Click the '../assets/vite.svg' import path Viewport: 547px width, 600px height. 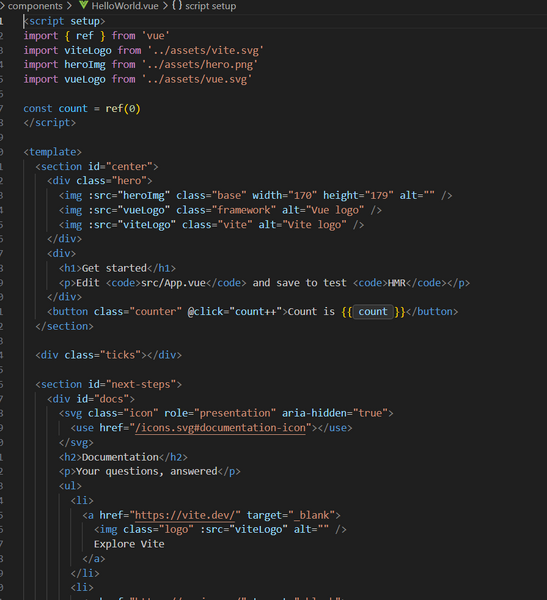click(206, 50)
